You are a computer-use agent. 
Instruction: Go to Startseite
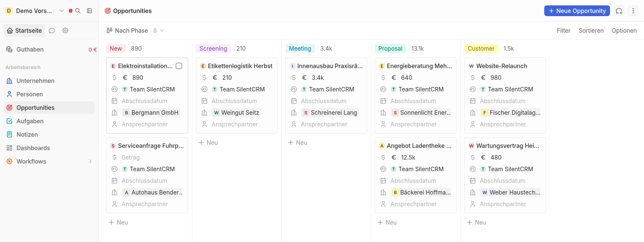point(24,30)
